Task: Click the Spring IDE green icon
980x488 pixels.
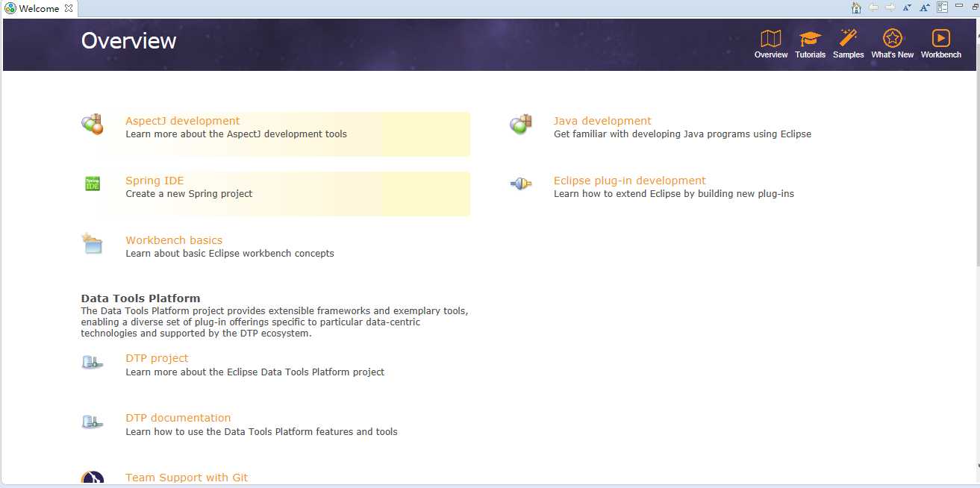Action: click(x=93, y=184)
